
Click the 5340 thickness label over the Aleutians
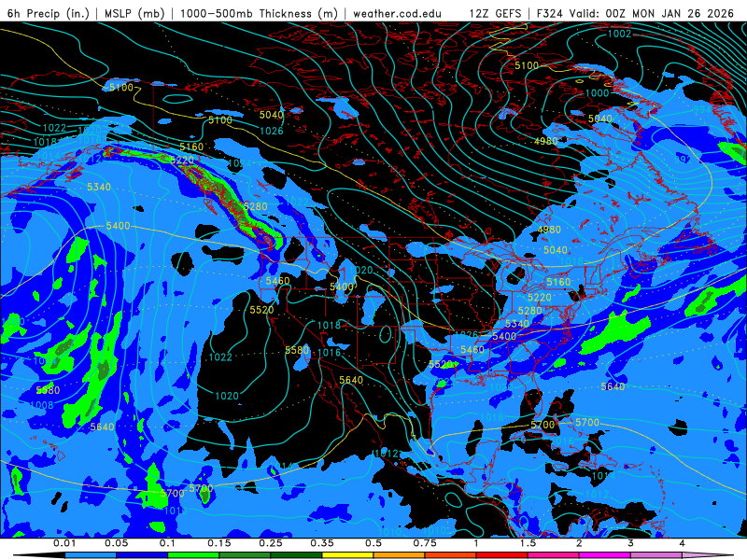[x=99, y=187]
